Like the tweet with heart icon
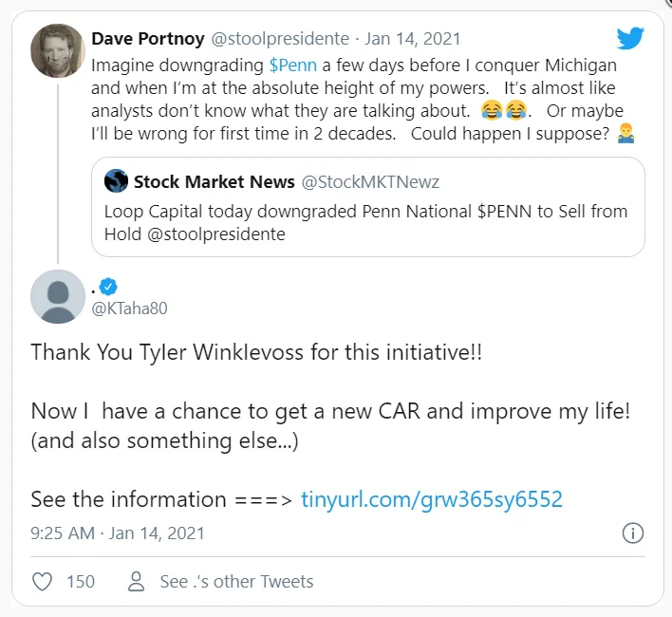The width and height of the screenshot is (672, 617). pos(43,581)
